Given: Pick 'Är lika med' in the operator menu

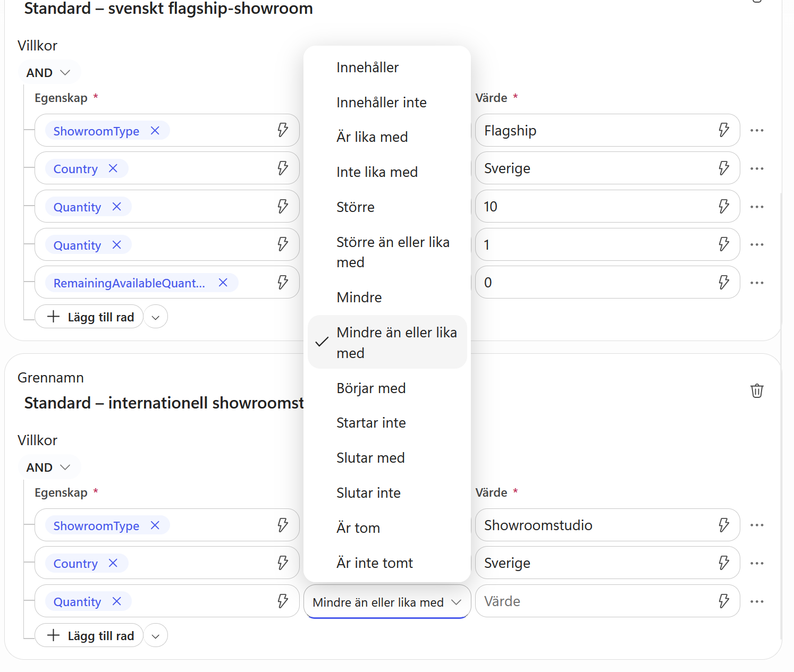Looking at the screenshot, I should click(387, 137).
